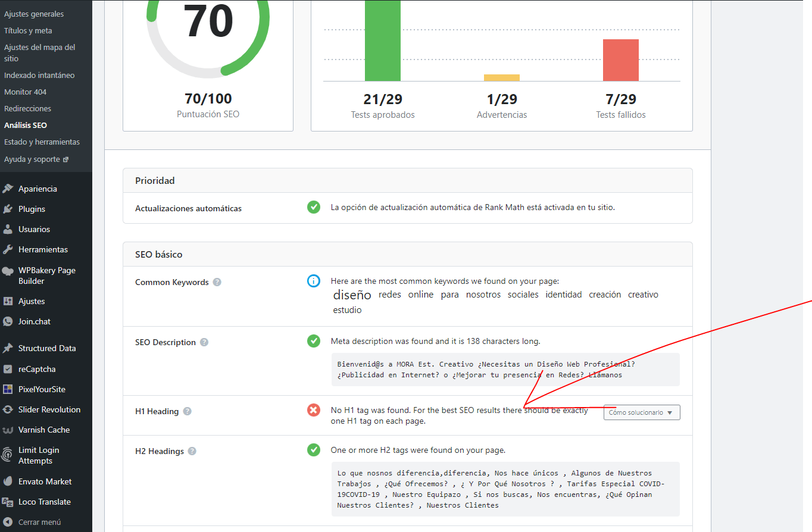Screen dimensions: 812x532
Task: Click blue info icon for Common Keywords
Action: 314,281
